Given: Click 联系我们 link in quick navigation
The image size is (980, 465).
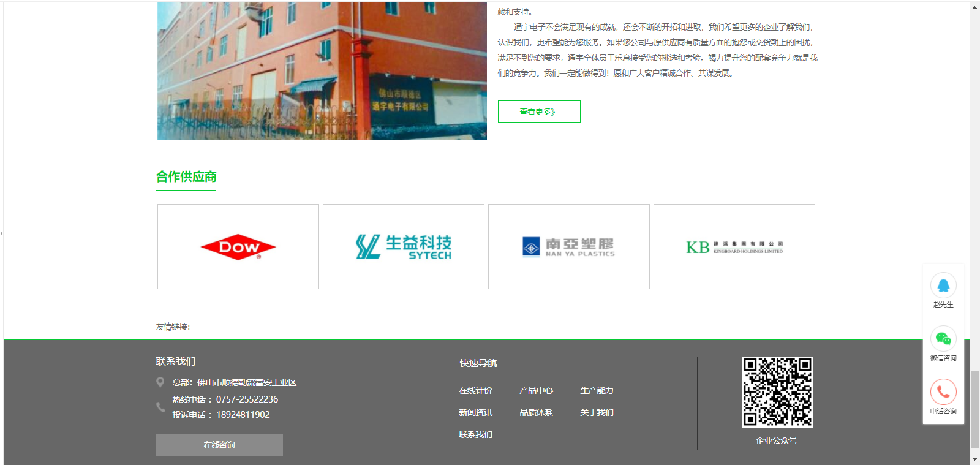Looking at the screenshot, I should pos(475,434).
